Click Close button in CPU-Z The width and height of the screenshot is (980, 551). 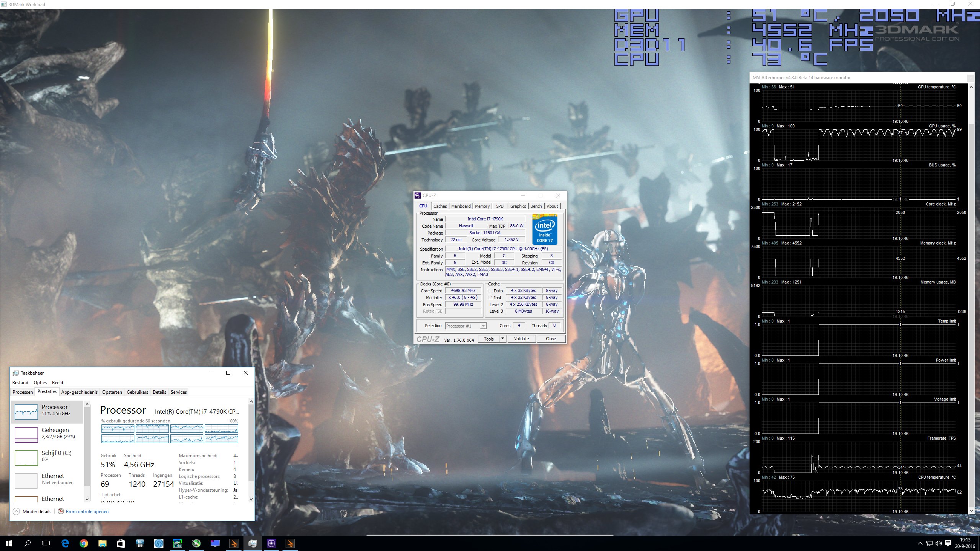pyautogui.click(x=551, y=339)
